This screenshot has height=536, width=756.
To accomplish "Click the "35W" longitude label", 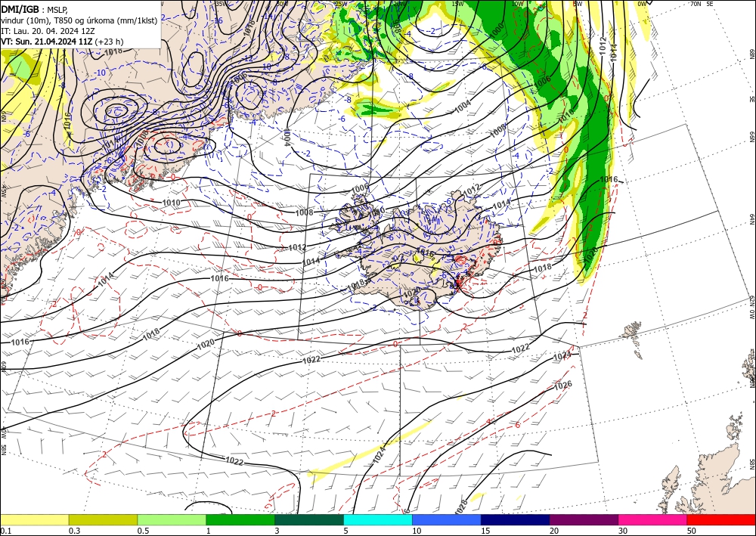I will pos(221,3).
